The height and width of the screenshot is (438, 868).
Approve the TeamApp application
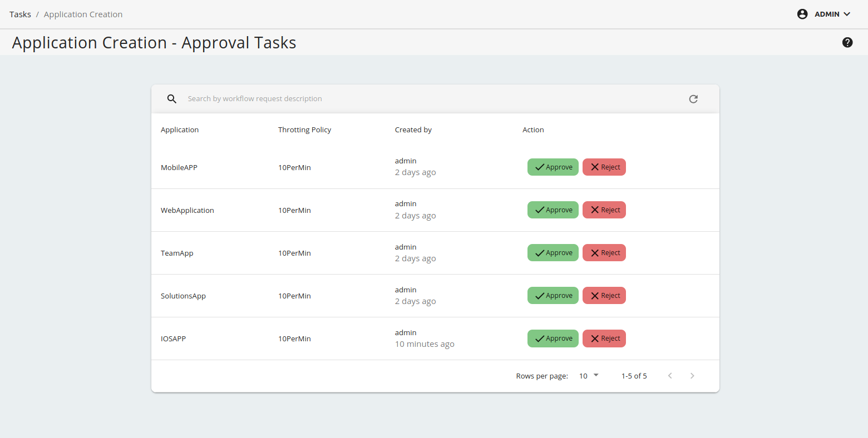coord(553,253)
